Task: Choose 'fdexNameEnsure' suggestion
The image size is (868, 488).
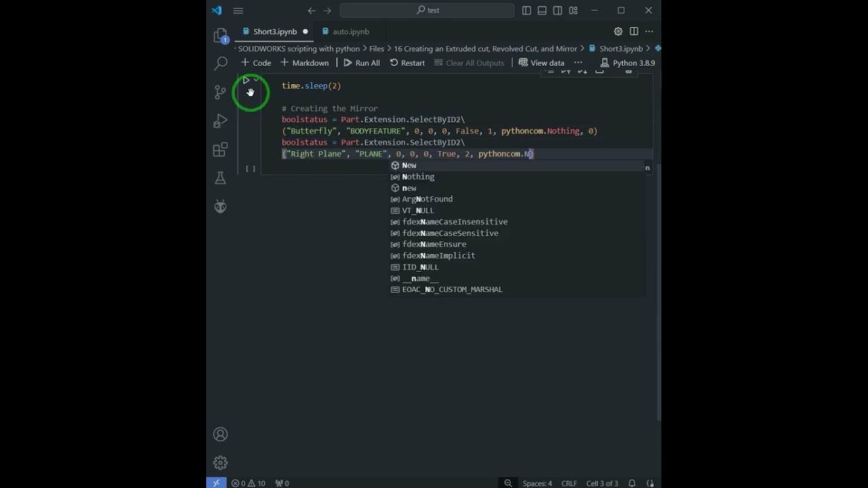Action: tap(516, 244)
